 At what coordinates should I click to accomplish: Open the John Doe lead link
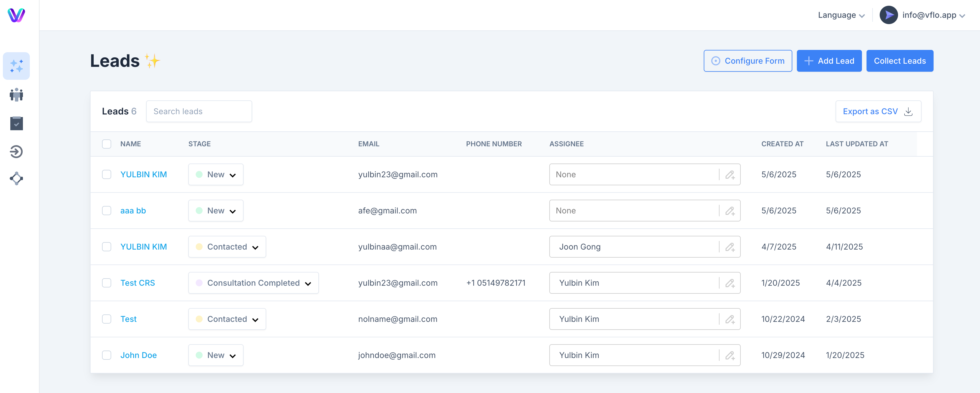pos(138,355)
